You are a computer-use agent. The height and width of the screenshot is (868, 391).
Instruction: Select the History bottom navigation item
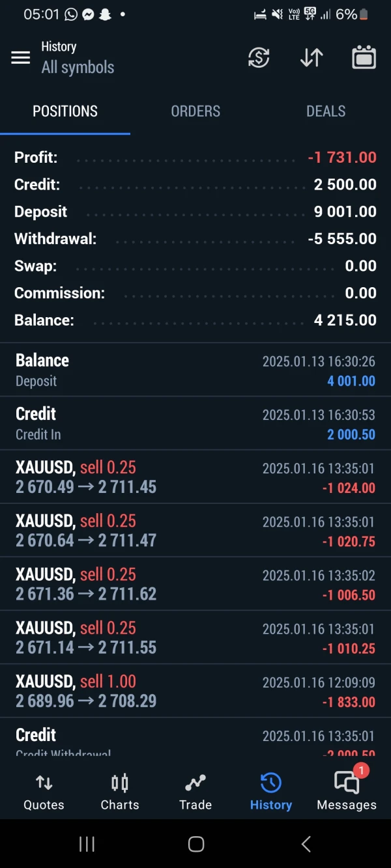[271, 792]
